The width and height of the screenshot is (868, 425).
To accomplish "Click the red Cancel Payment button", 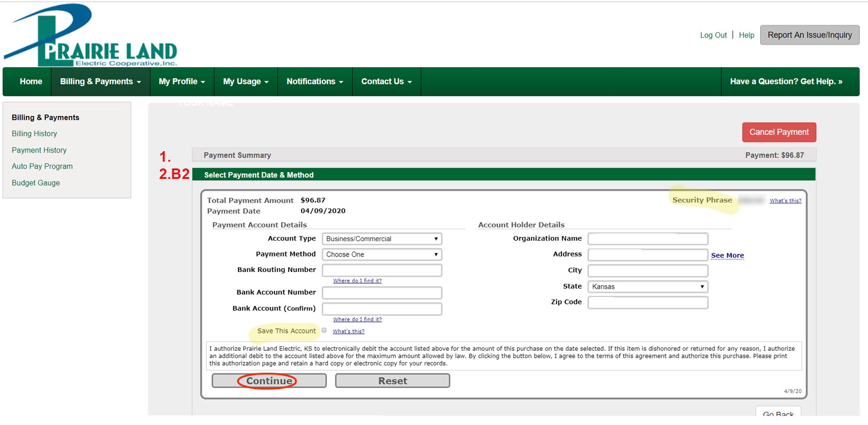I will click(779, 132).
